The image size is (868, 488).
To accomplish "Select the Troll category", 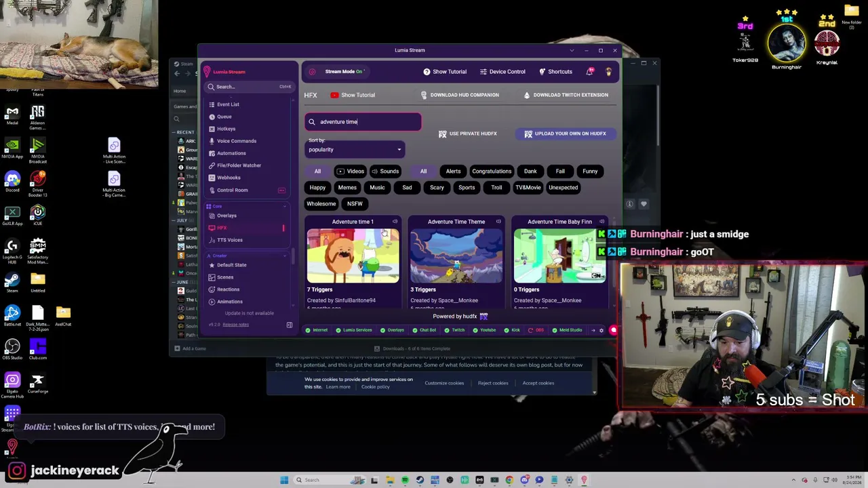I will point(496,188).
